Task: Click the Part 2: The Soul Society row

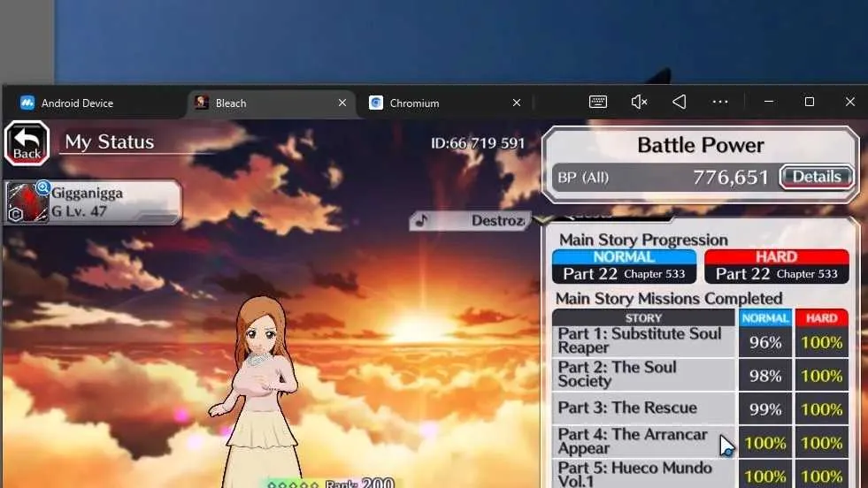Action: [x=700, y=375]
